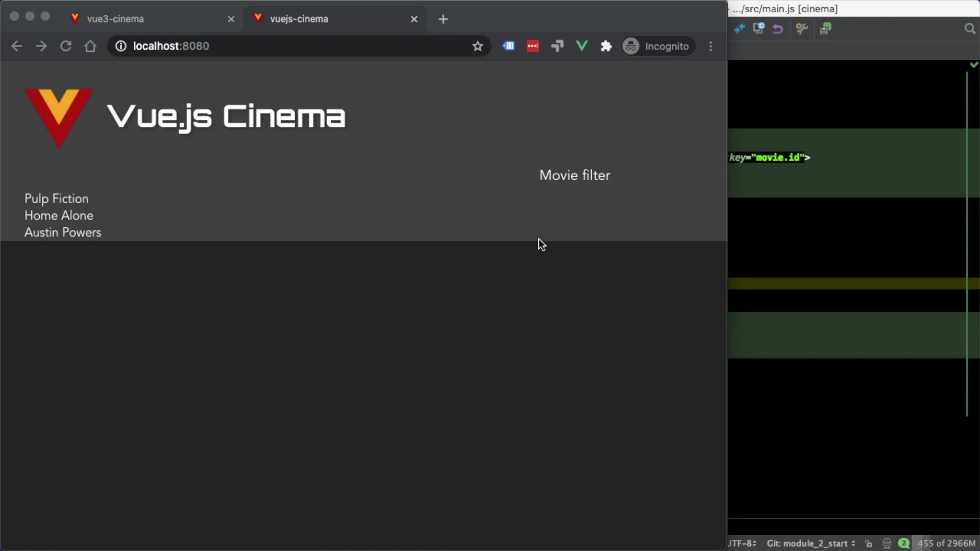Open the Extensions puzzle icon
980x551 pixels.
pos(606,46)
